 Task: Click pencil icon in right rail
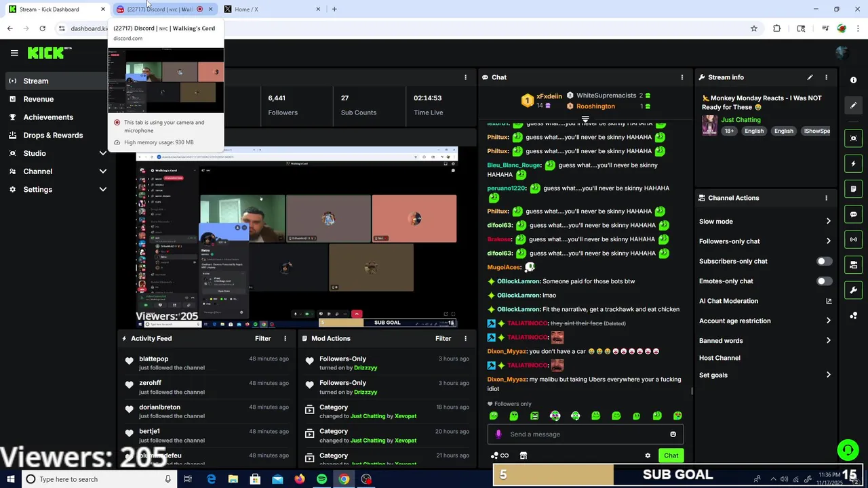click(x=853, y=105)
